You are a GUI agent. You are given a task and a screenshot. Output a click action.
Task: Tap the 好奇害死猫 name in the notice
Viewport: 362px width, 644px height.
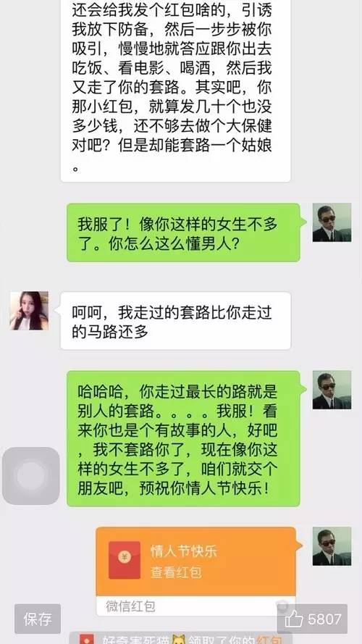(135, 640)
